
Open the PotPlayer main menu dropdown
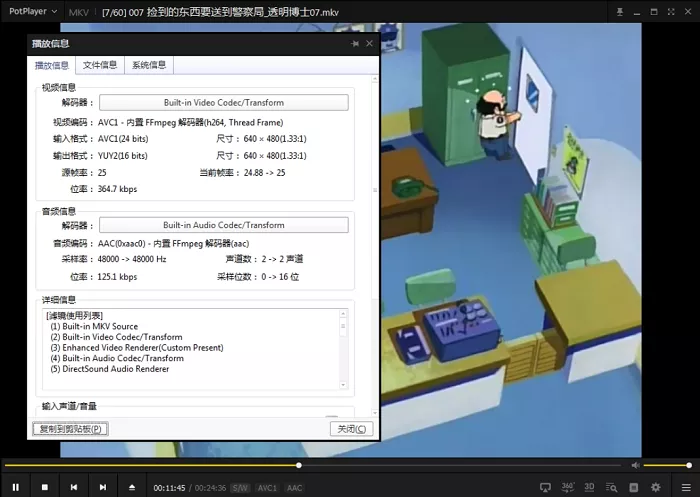point(28,11)
